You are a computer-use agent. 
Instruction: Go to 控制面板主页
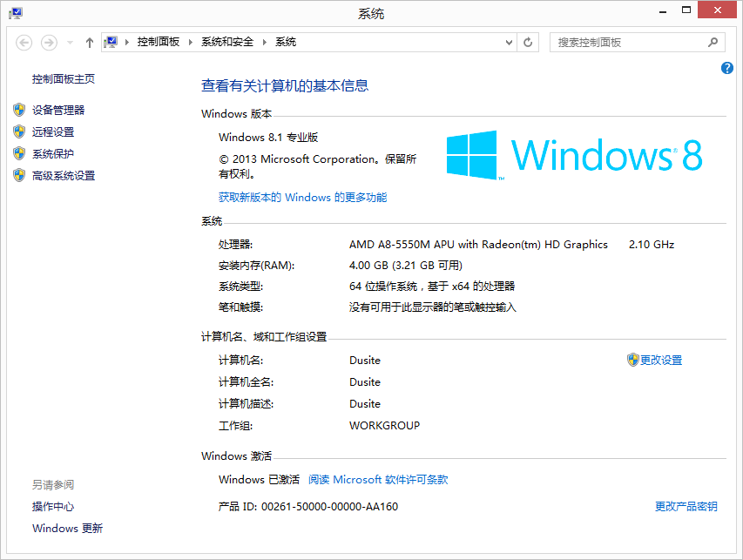pos(64,78)
